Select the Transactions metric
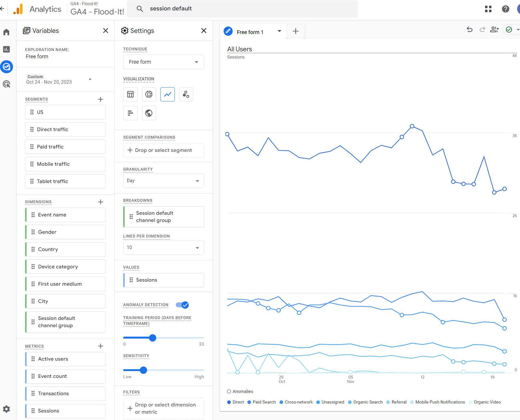 (x=66, y=394)
